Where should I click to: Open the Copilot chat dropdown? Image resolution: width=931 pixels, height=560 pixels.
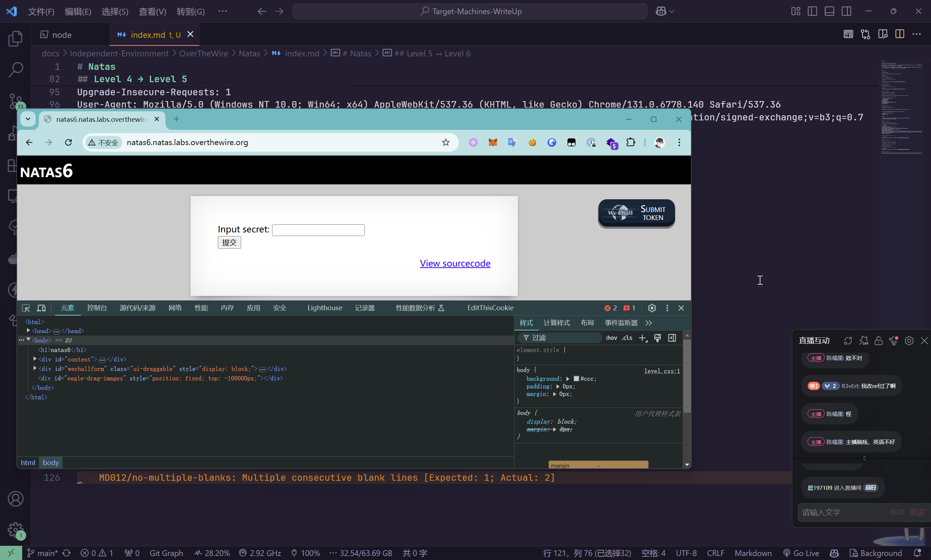click(x=671, y=11)
